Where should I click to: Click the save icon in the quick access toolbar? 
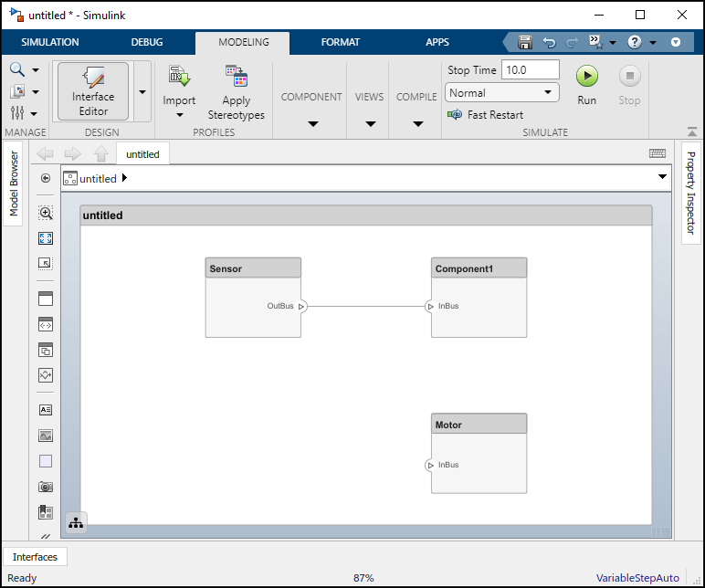(x=525, y=42)
